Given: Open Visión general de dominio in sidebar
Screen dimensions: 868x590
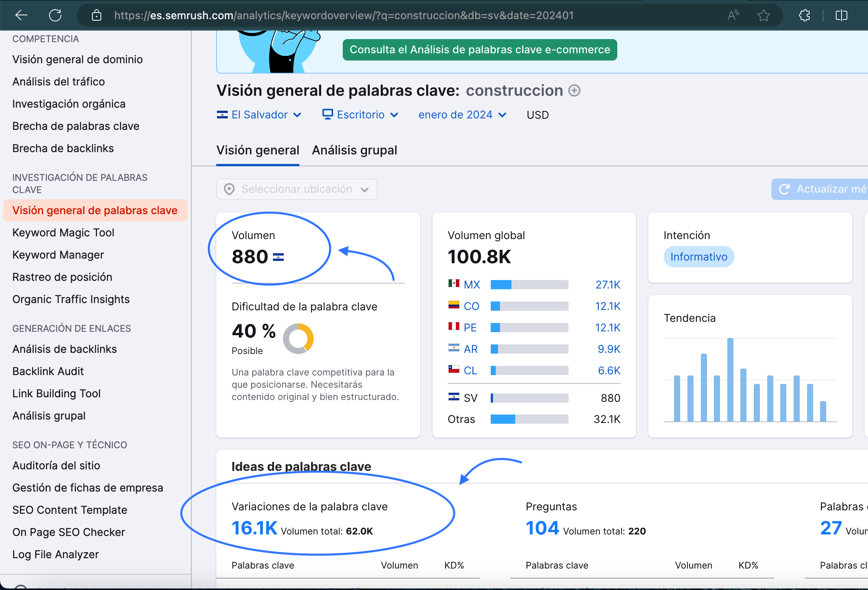Looking at the screenshot, I should tap(77, 59).
